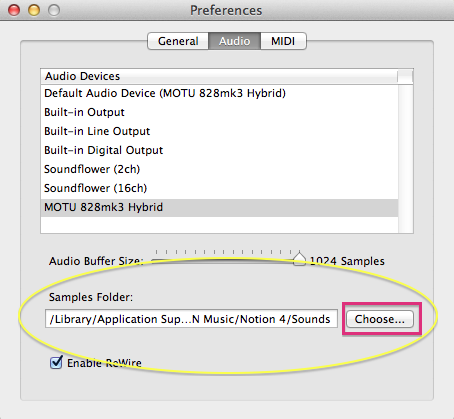Click the Samples Folder path field
Image resolution: width=454 pixels, height=419 pixels.
(191, 319)
